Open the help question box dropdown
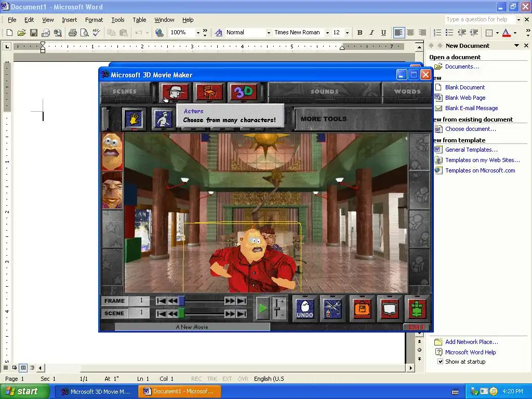Image resolution: width=532 pixels, height=399 pixels. coord(518,20)
